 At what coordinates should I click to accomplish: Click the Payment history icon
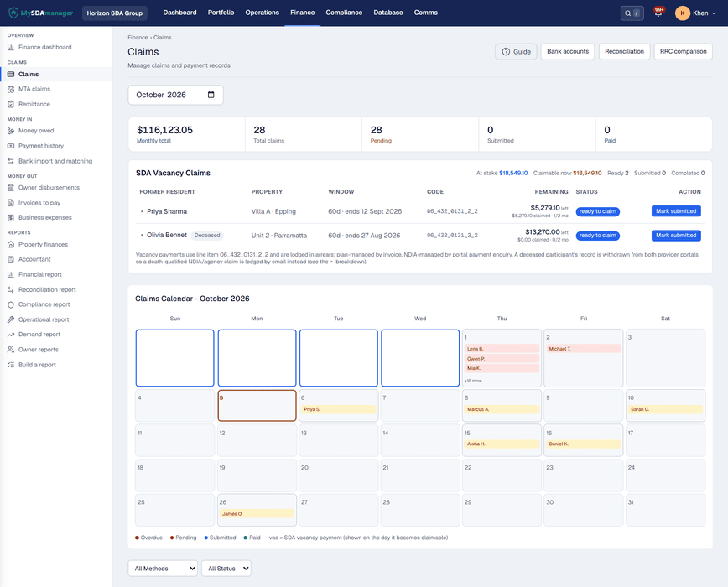(11, 146)
